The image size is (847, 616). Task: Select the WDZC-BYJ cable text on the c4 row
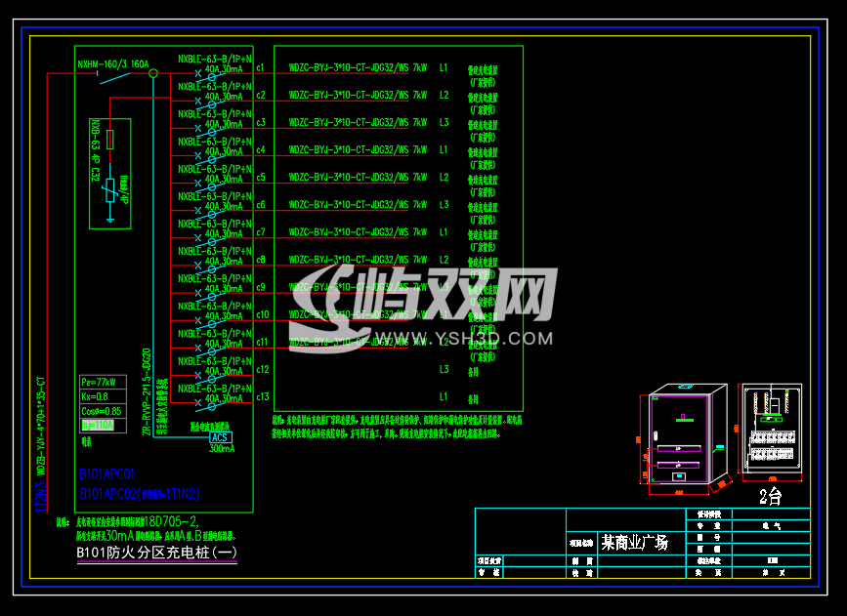[x=349, y=149]
